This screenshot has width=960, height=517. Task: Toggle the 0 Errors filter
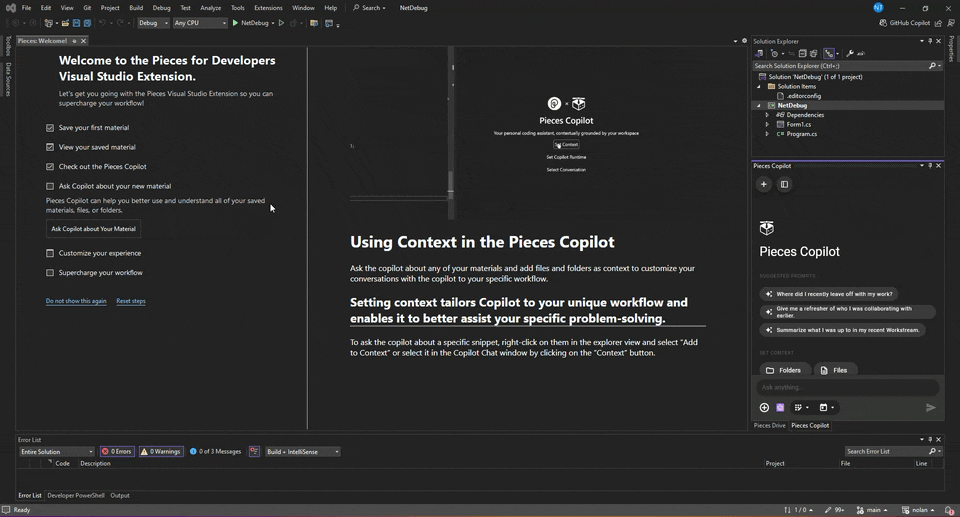click(116, 451)
